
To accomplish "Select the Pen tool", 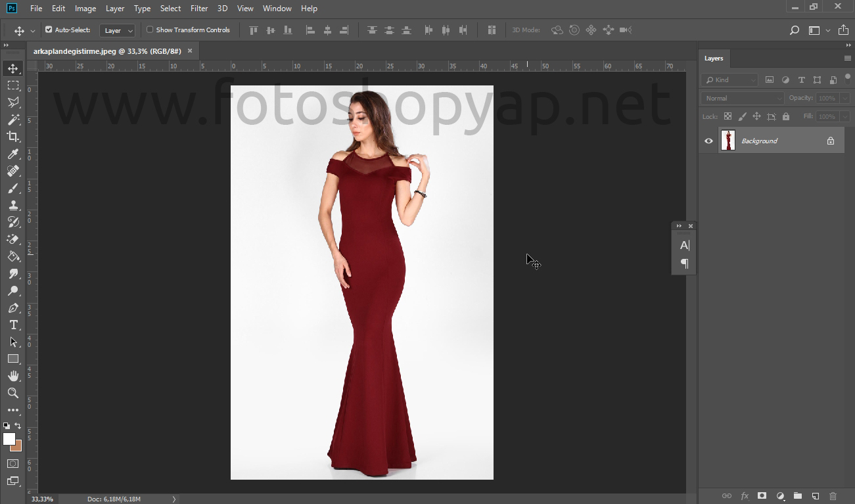I will point(12,308).
